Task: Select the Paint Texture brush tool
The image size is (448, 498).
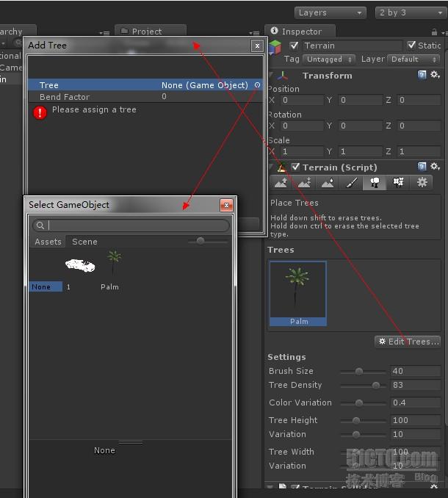Action: (x=351, y=182)
